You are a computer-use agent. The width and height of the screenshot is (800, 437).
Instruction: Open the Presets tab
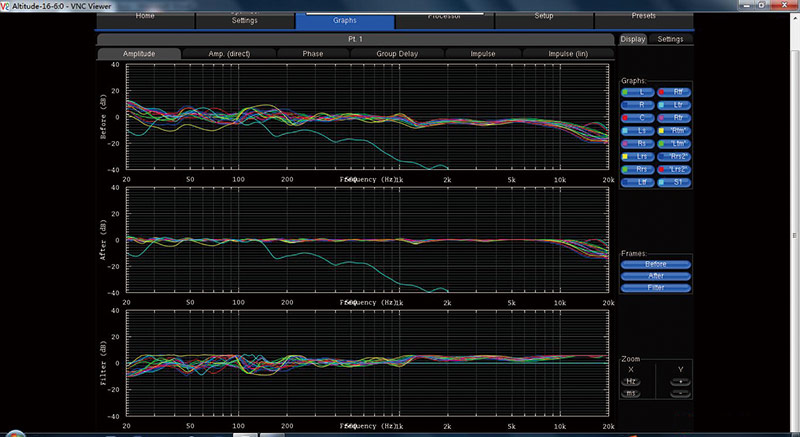coord(644,19)
